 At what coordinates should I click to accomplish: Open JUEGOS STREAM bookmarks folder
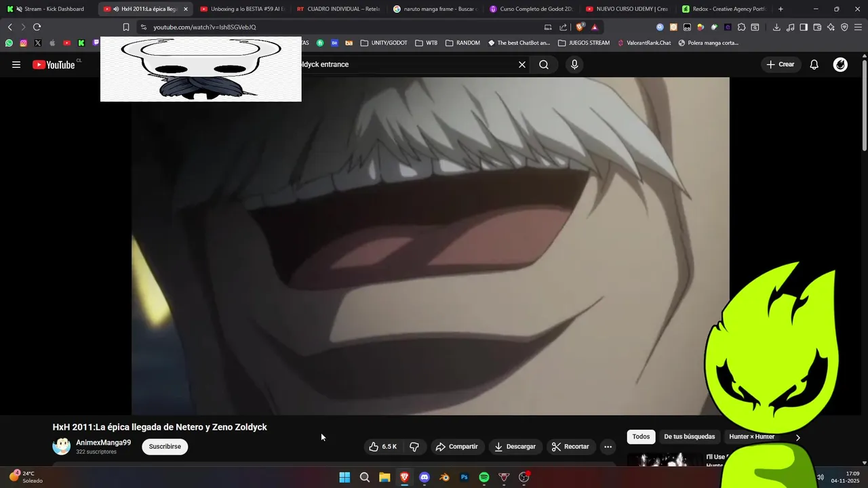point(584,43)
